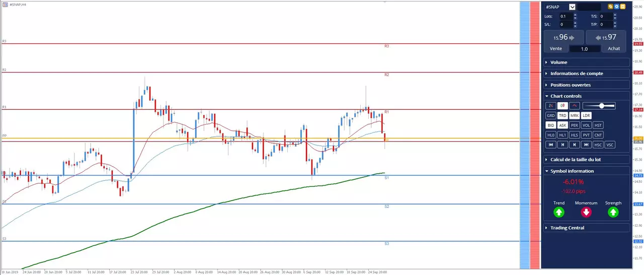Viewport: 644px width, 275px height.
Task: Expand the Positions ouvertes section
Action: pos(587,85)
